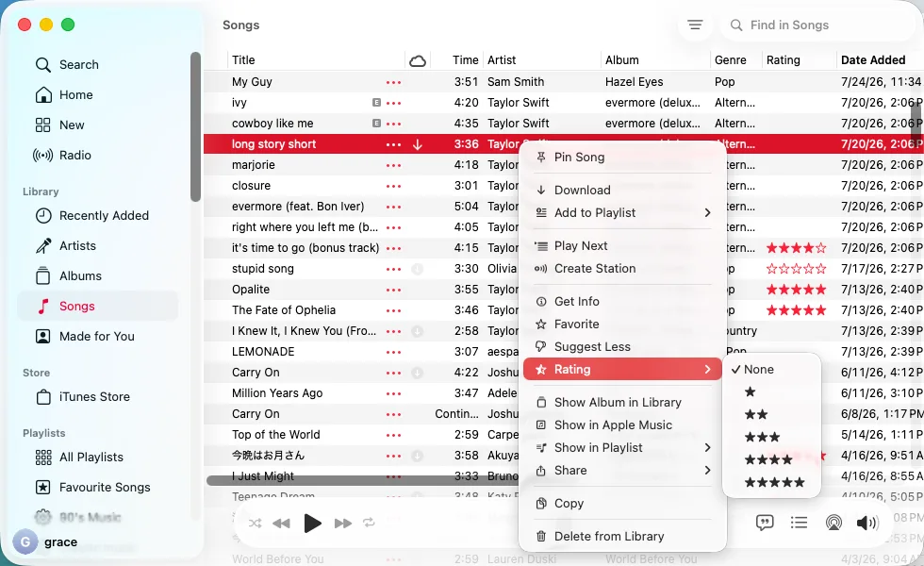Click empty star rating of stupid song
The width and height of the screenshot is (924, 566).
tap(796, 269)
